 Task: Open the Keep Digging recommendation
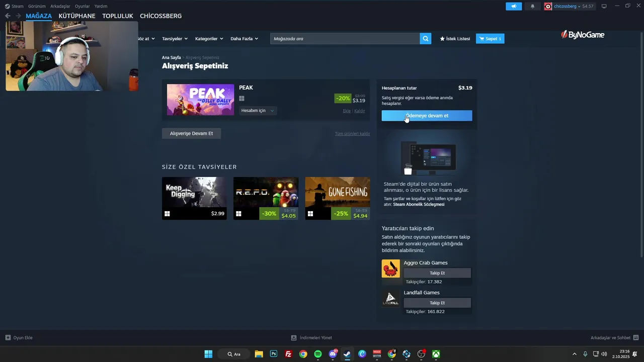pos(194,198)
